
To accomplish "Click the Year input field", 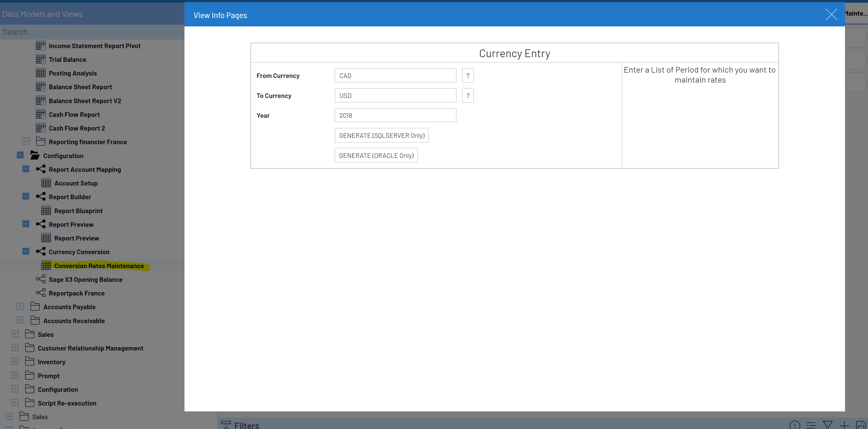I will point(395,115).
